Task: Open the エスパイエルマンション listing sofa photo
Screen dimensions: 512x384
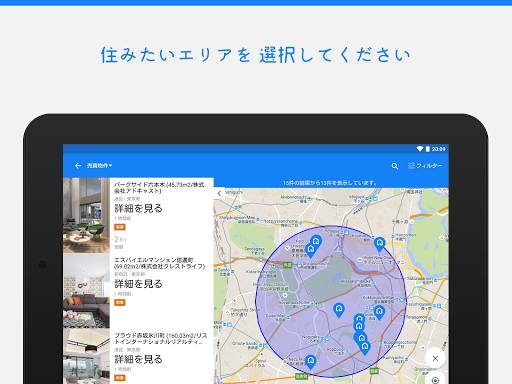Action: tap(86, 291)
